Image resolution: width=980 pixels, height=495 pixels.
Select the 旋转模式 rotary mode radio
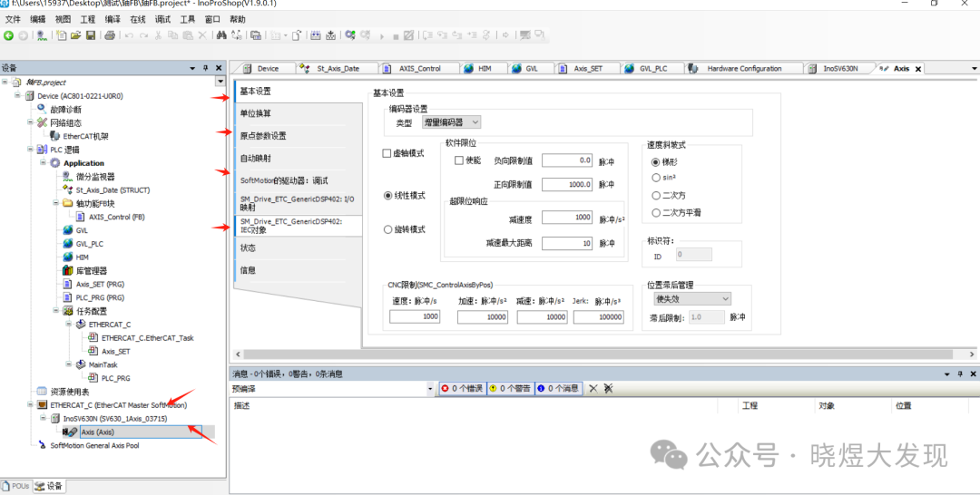point(388,229)
